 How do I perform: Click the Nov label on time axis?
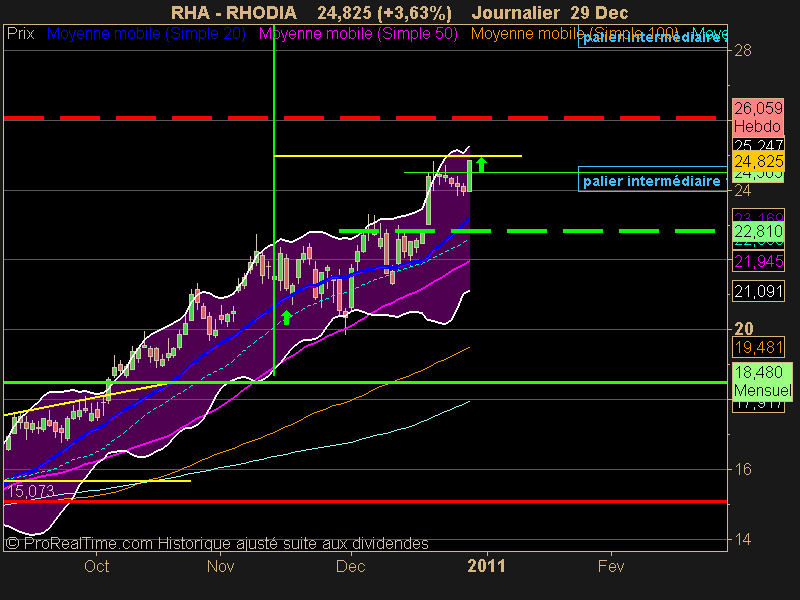[220, 566]
